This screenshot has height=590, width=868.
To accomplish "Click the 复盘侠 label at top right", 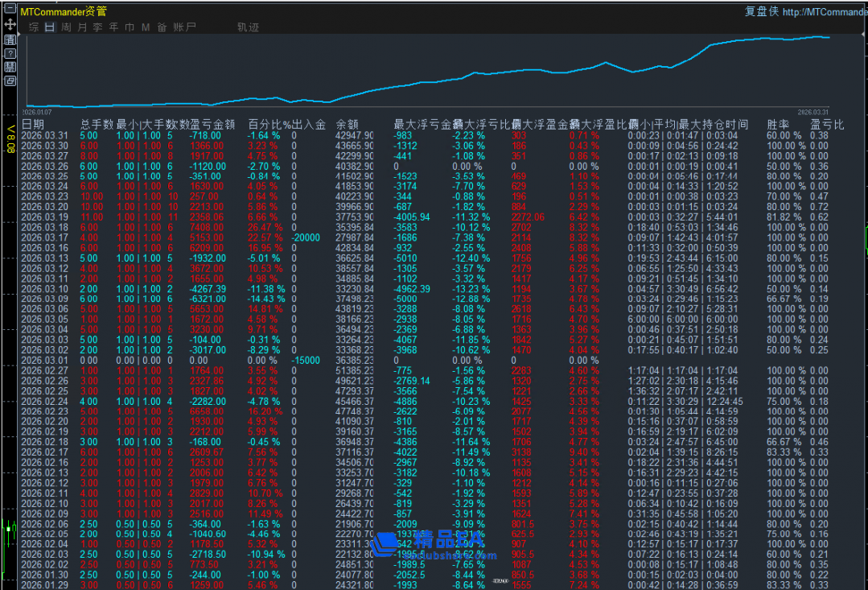I will click(x=761, y=12).
